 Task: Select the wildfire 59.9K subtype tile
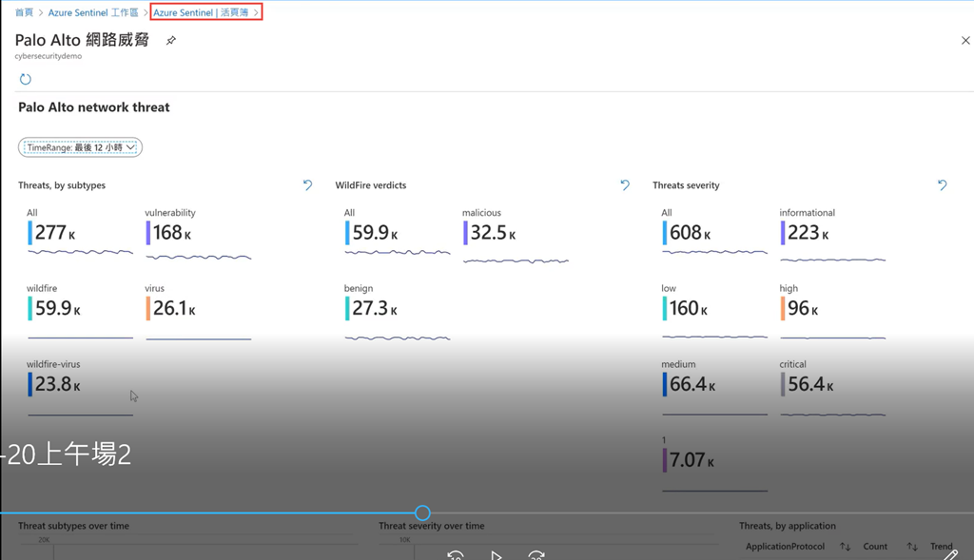coord(80,310)
